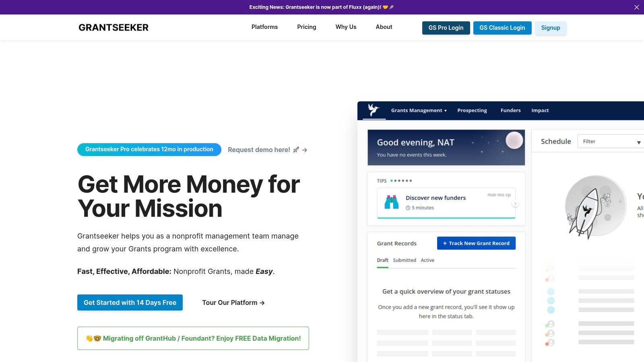The height and width of the screenshot is (362, 644).
Task: Open the Pricing menu item
Action: pos(306,27)
